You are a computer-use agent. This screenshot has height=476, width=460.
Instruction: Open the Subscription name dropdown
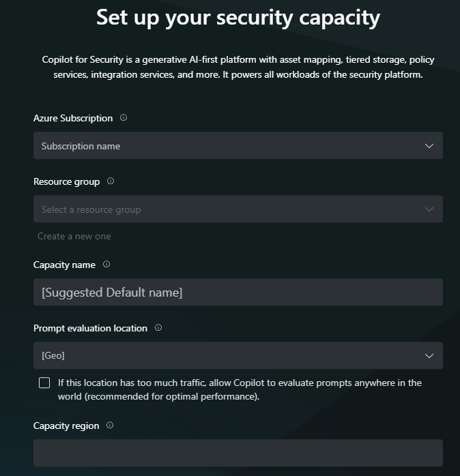pos(238,146)
